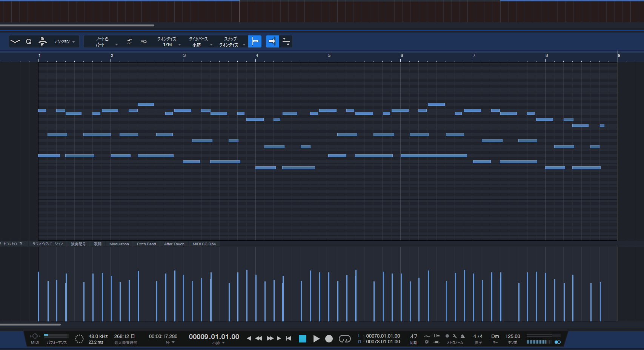Click the next marker triangle button
The height and width of the screenshot is (350, 644).
point(279,338)
